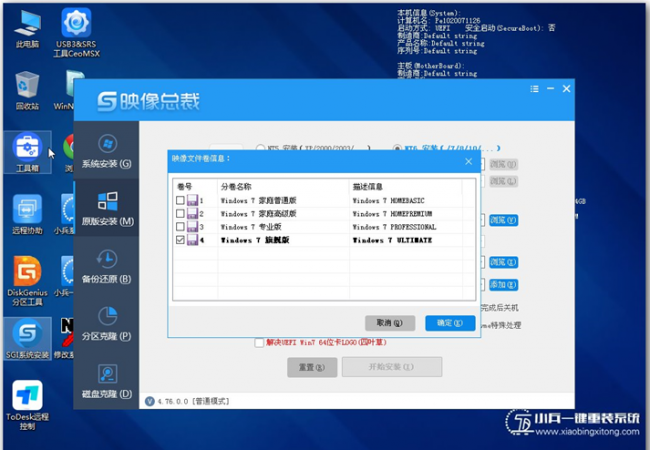Switch to 分区克隆 (P) in the sidebar

tap(107, 323)
